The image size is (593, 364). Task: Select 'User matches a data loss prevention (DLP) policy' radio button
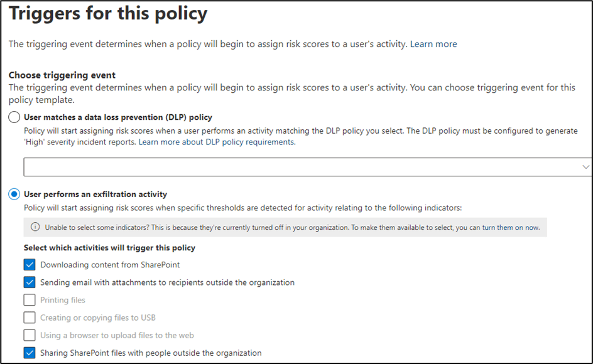click(x=14, y=117)
